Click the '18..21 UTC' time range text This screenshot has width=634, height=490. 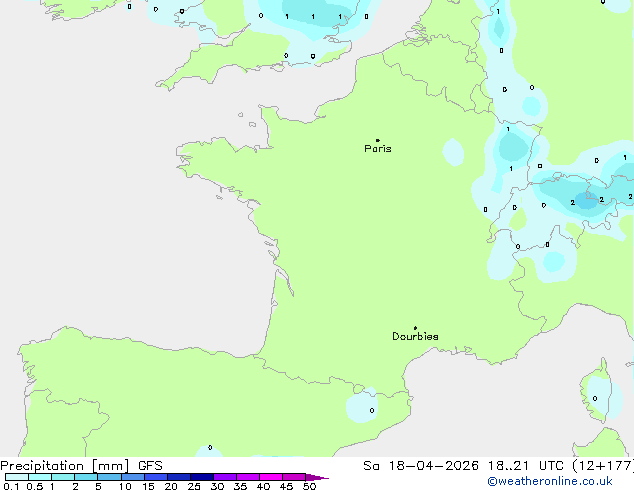[525, 466]
